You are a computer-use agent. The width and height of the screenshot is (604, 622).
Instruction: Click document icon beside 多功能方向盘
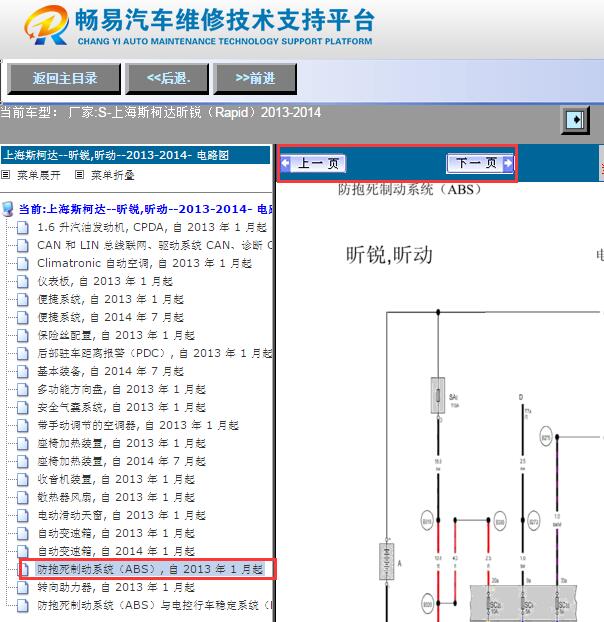[x=23, y=390]
